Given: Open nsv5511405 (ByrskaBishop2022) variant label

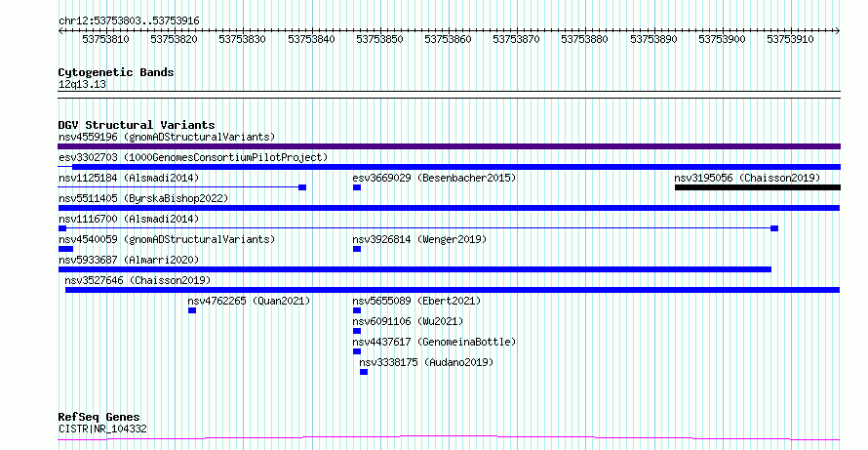Looking at the screenshot, I should (143, 198).
